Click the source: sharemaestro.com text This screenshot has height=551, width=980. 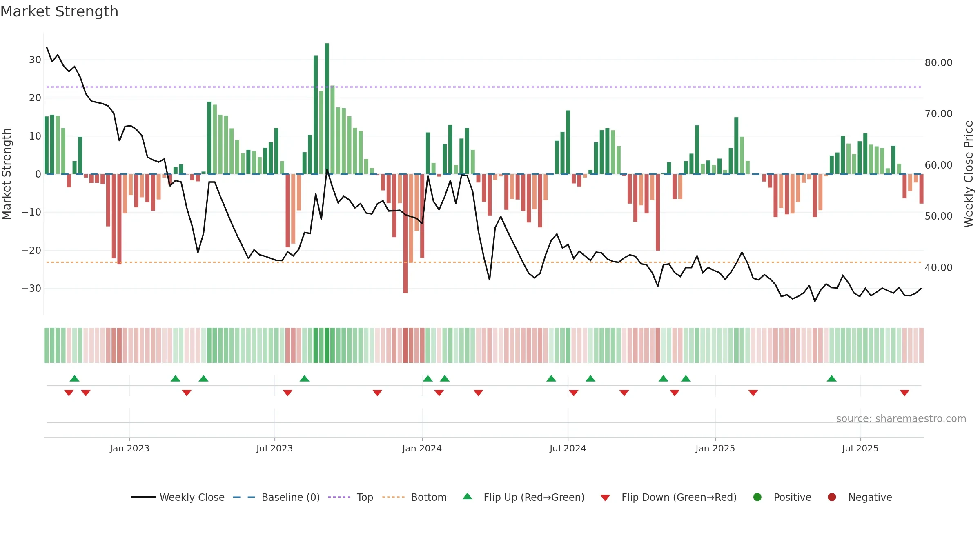901,418
